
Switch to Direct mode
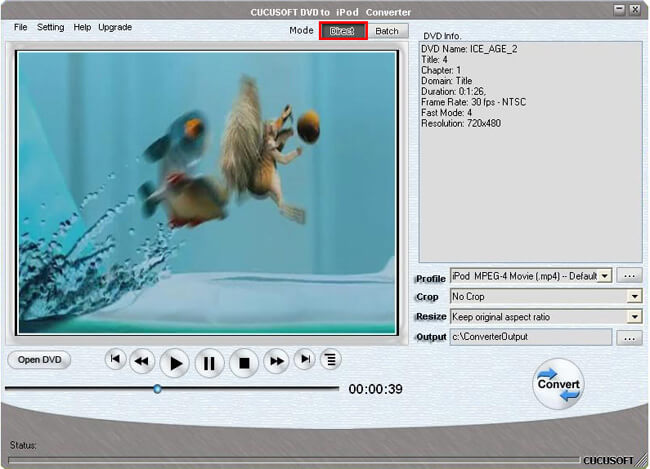[x=343, y=31]
